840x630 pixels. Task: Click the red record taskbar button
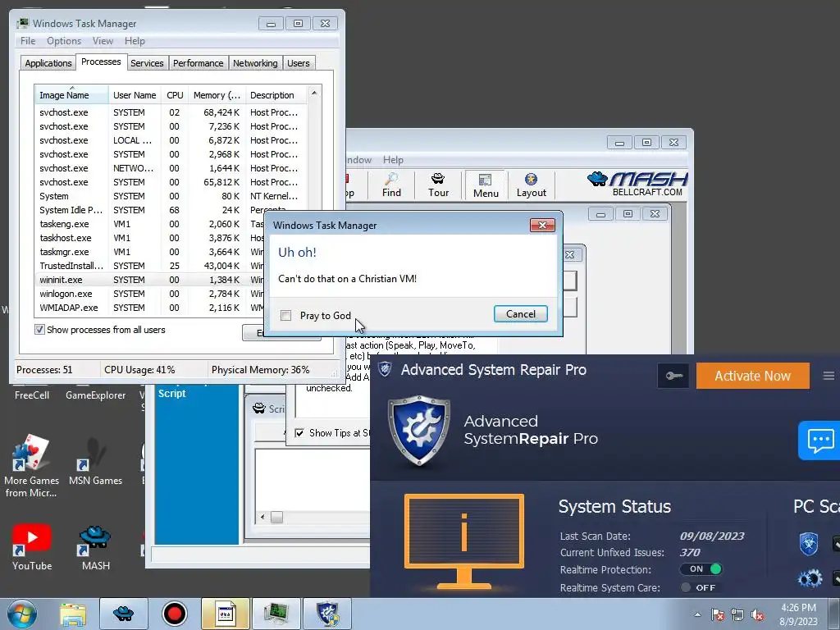(x=174, y=614)
